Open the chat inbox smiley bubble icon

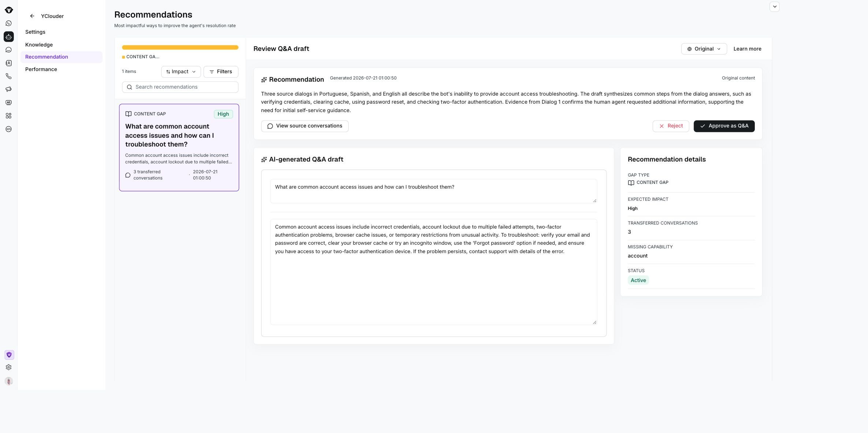click(x=8, y=50)
